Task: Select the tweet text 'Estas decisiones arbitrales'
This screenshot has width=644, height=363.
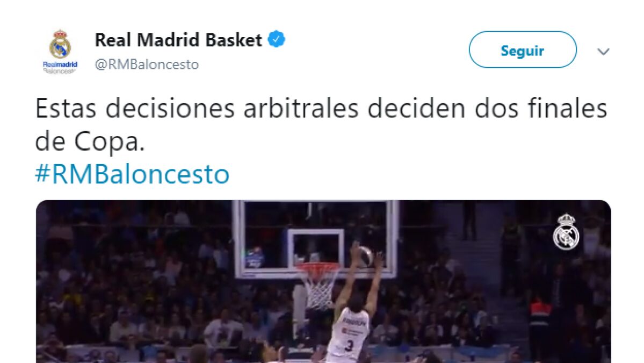Action: [197, 109]
